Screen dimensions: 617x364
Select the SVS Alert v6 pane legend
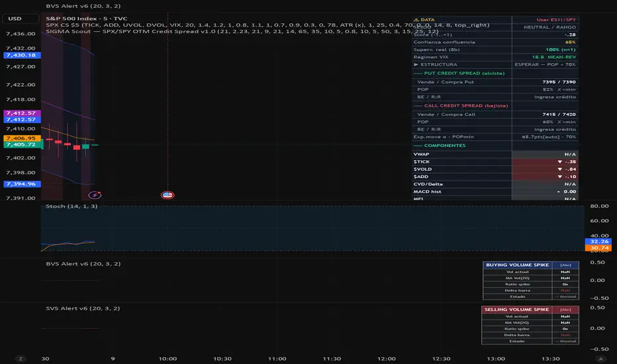[83, 308]
